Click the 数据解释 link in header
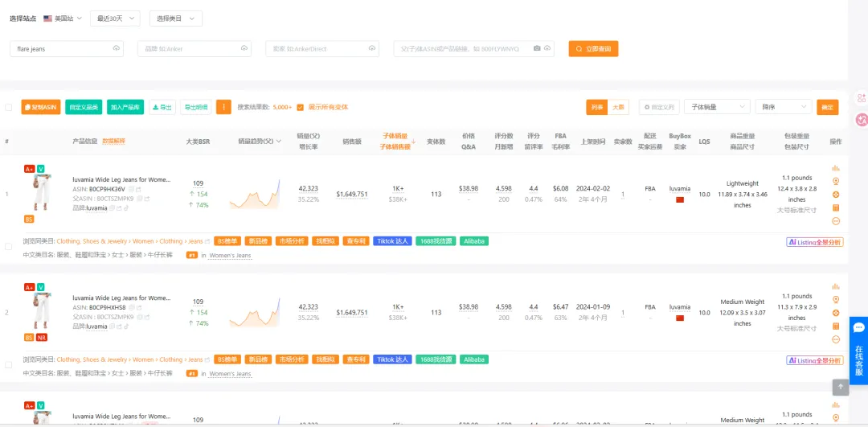This screenshot has width=868, height=427. (113, 142)
